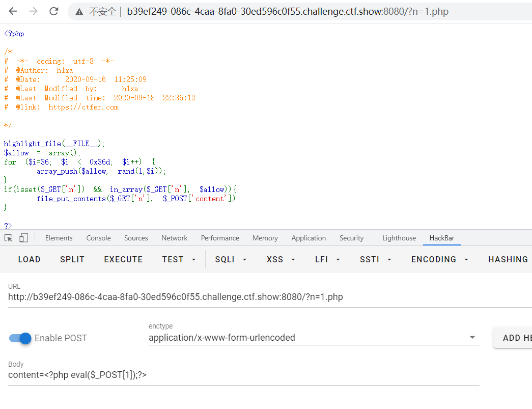Screen dimensions: 532x409
Task: Click the Body content input field
Action: coord(244,375)
